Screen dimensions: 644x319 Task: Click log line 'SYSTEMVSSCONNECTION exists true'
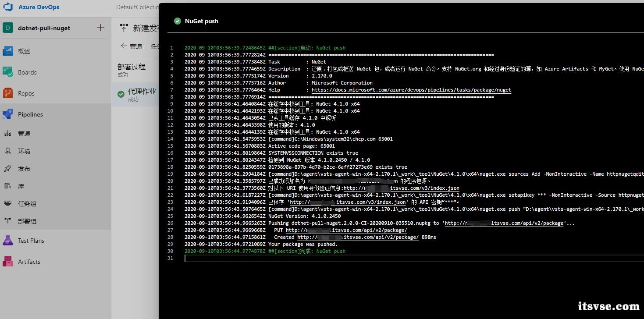313,153
